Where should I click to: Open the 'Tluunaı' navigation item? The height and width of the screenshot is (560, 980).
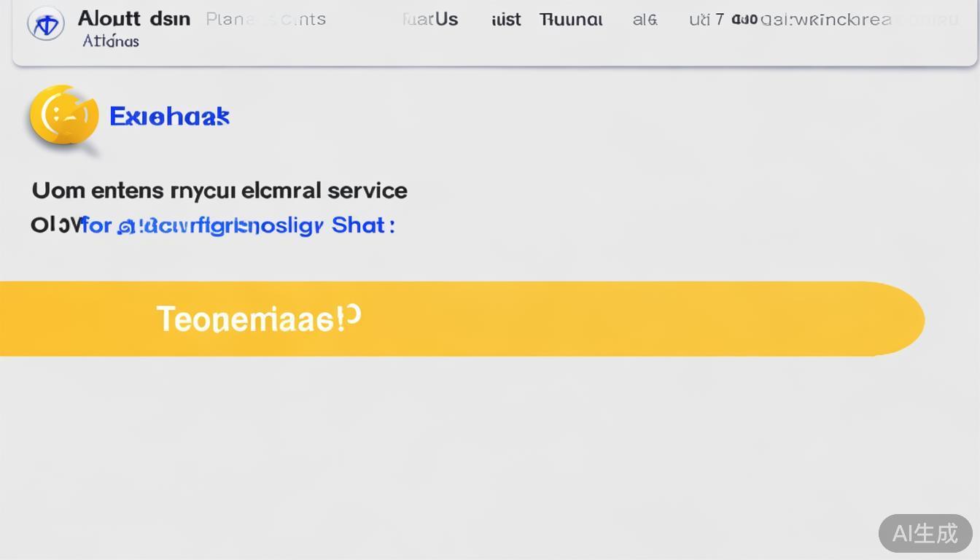(x=571, y=20)
